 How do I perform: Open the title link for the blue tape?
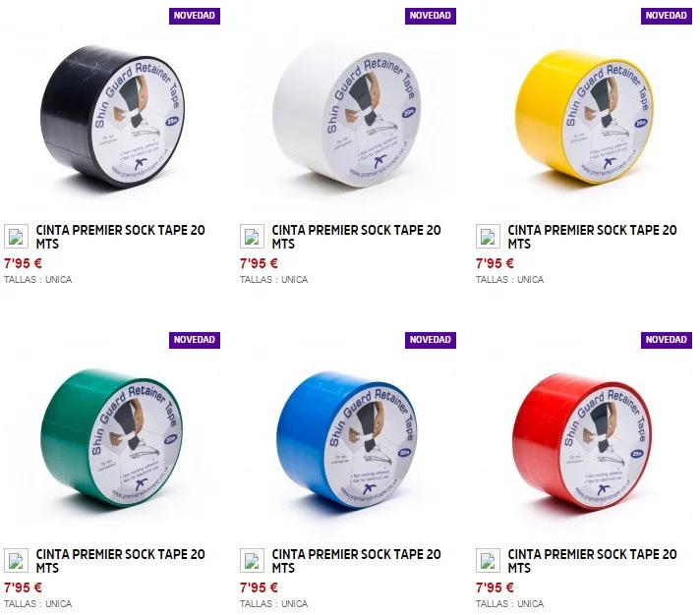[356, 561]
